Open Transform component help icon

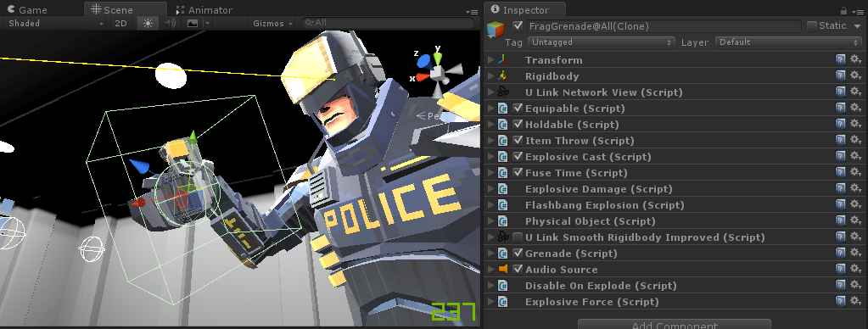pyautogui.click(x=840, y=59)
